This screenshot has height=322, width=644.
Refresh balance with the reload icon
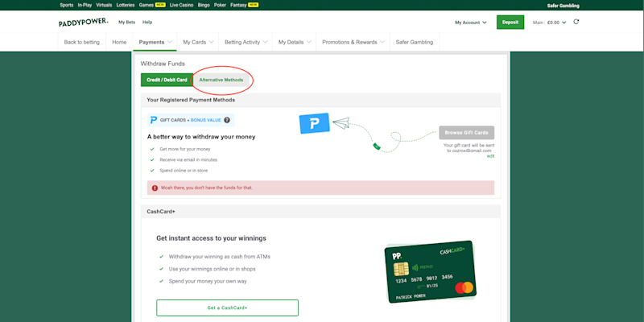[x=576, y=22]
